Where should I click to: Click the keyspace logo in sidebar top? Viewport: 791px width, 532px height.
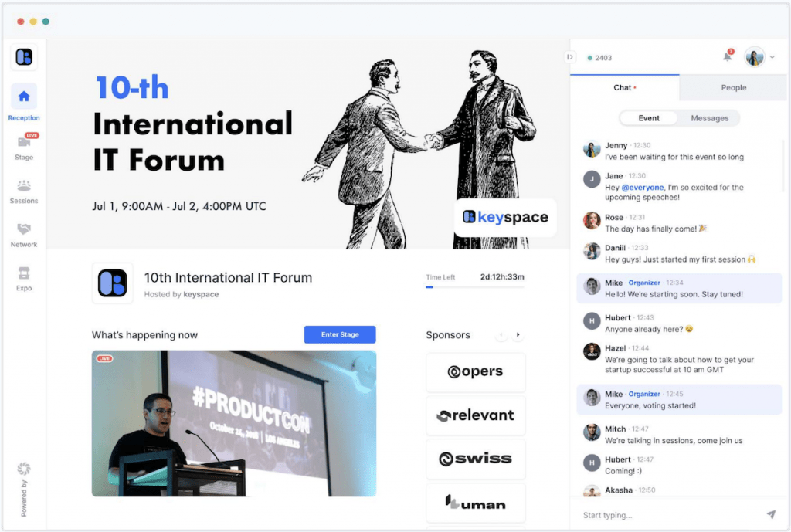[24, 56]
